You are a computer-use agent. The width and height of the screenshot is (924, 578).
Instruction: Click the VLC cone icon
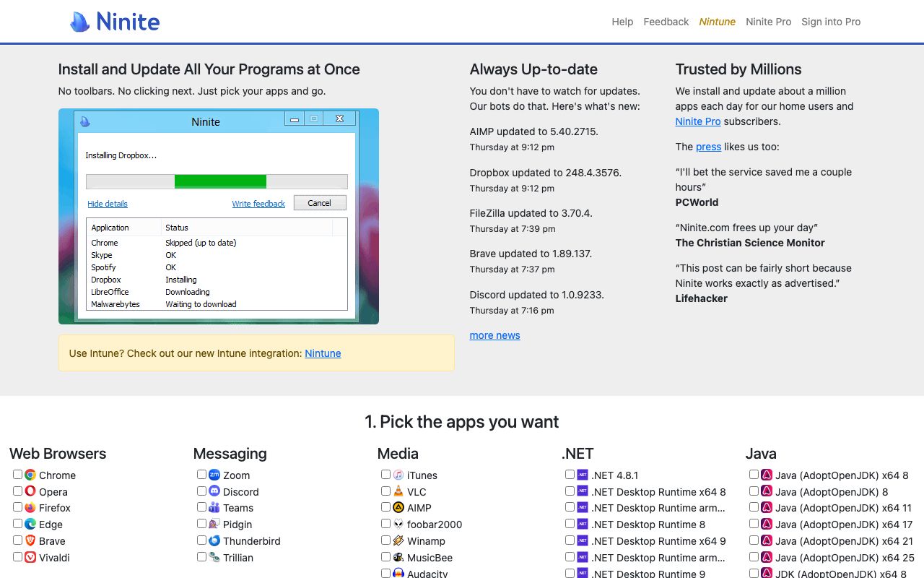[398, 491]
